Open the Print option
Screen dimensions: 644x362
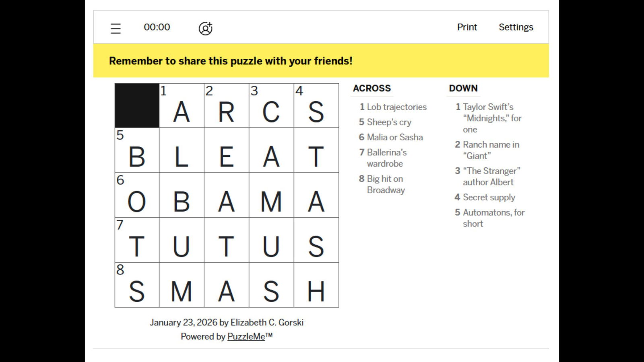[x=467, y=27]
